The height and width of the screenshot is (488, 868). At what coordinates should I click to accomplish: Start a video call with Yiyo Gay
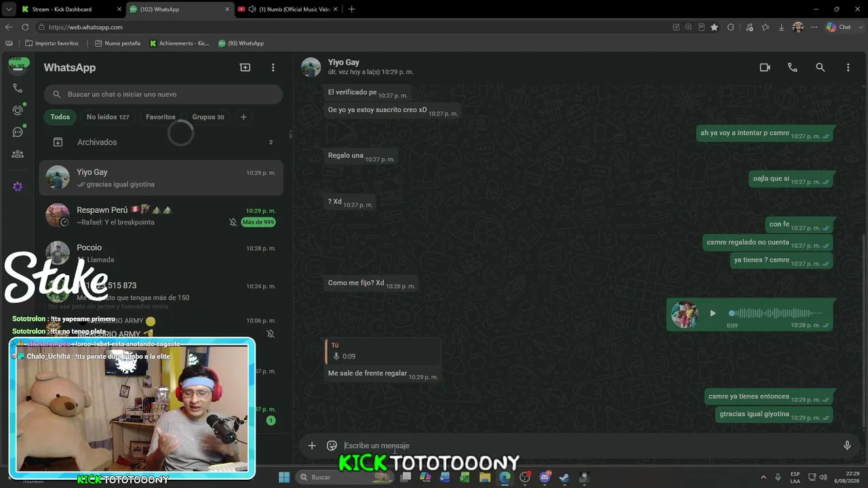pos(765,68)
